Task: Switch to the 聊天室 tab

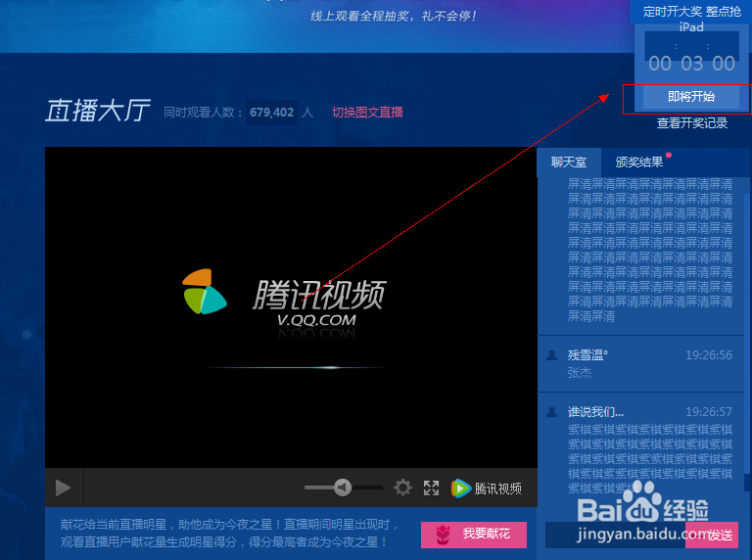Action: [x=569, y=163]
